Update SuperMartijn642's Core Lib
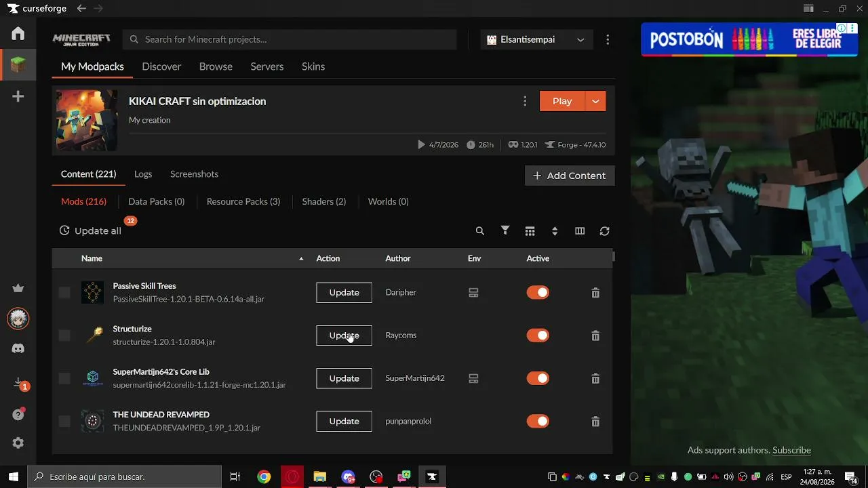868x488 pixels. click(x=344, y=378)
